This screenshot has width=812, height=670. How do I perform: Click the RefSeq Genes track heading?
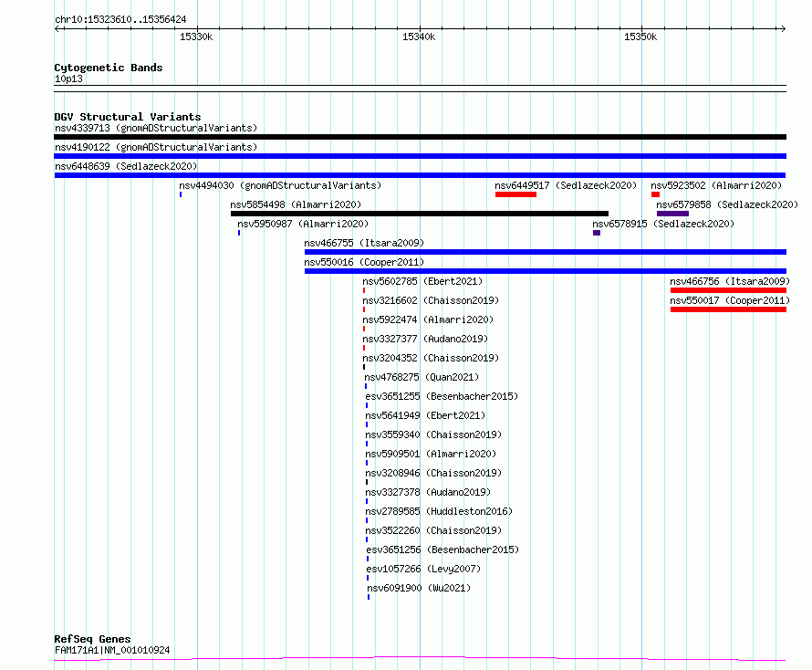93,639
